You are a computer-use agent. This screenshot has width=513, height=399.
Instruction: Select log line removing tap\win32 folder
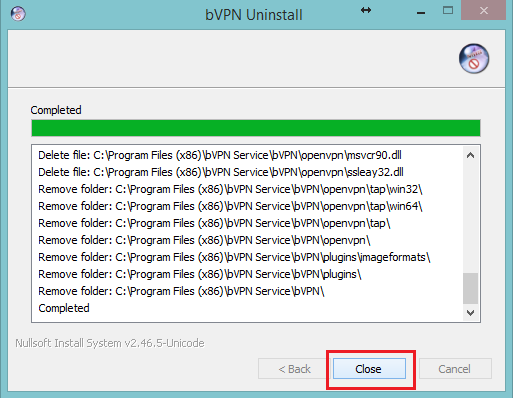[x=230, y=189]
